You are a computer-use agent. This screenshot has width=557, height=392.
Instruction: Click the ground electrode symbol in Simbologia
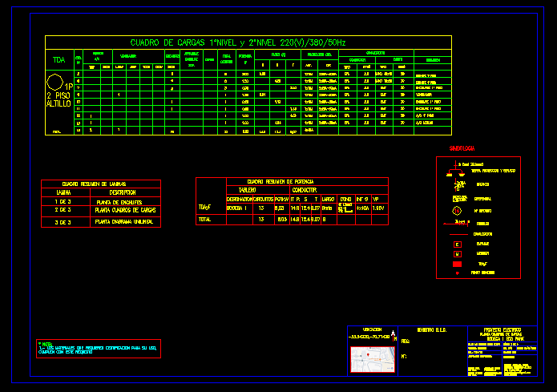pyautogui.click(x=456, y=169)
